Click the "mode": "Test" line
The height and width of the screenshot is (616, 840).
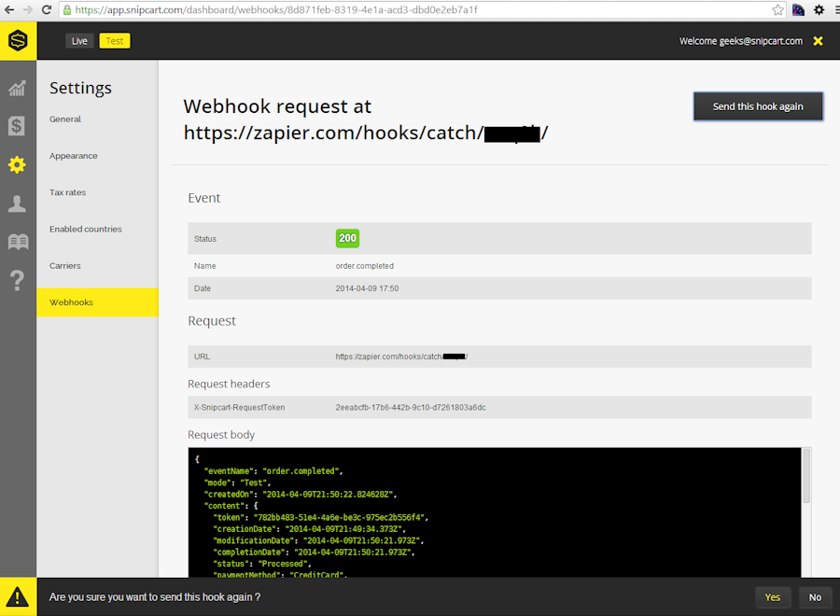(x=237, y=483)
